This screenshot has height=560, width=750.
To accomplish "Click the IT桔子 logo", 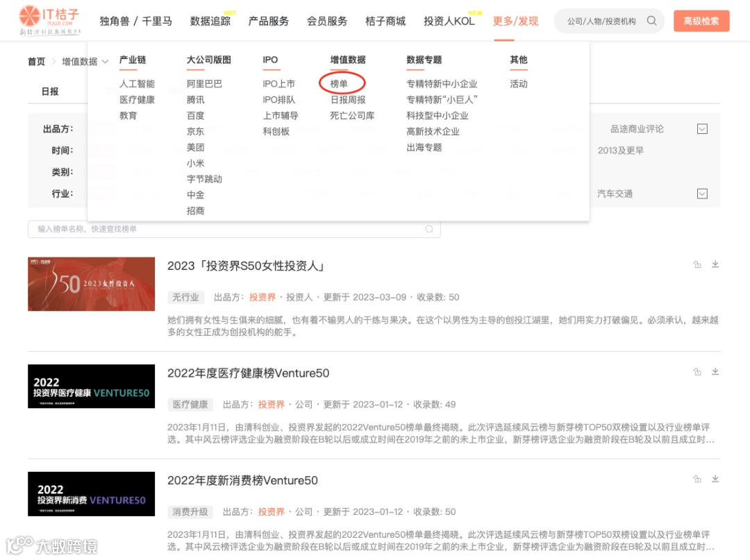I will point(50,21).
